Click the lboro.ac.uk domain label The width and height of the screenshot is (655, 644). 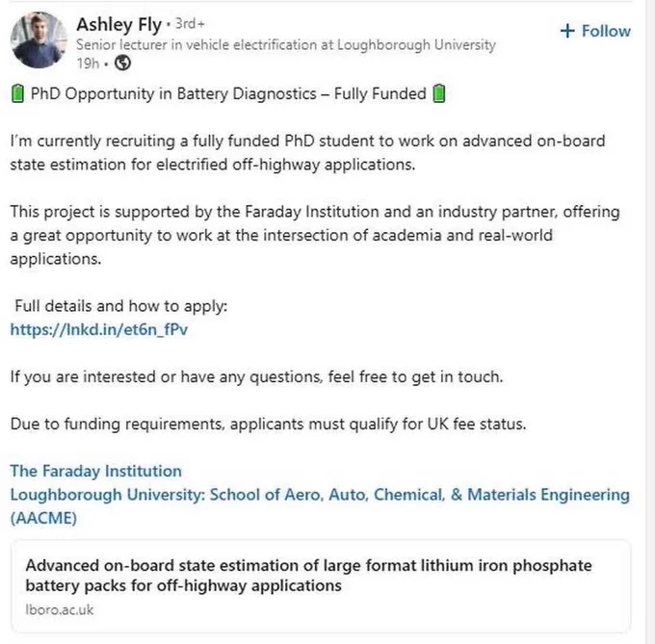60,609
